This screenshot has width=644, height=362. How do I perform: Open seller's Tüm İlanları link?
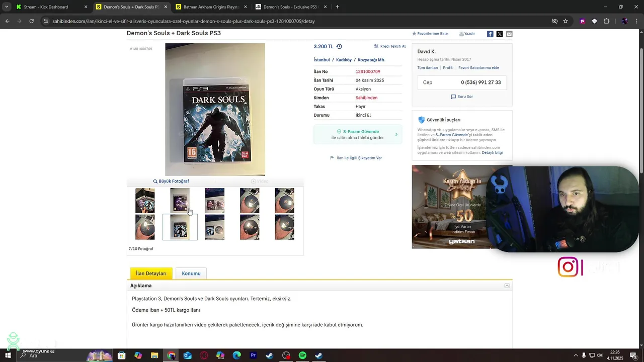pos(428,68)
